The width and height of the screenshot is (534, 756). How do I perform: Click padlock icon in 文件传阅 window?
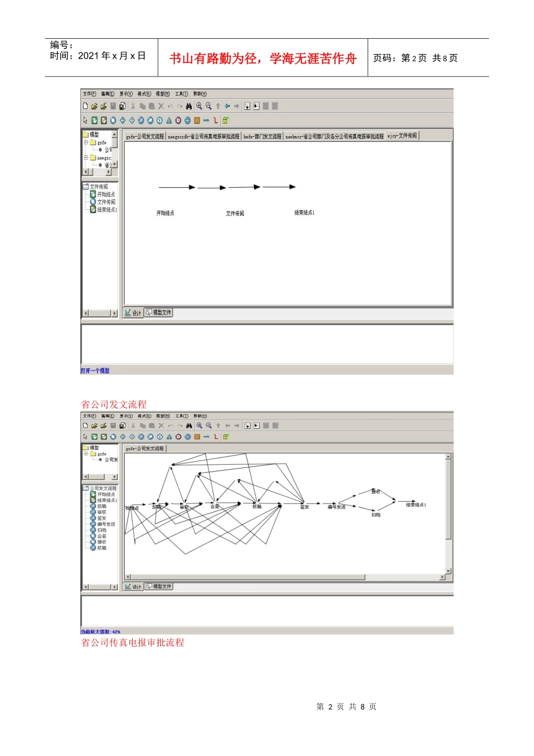tap(225, 120)
